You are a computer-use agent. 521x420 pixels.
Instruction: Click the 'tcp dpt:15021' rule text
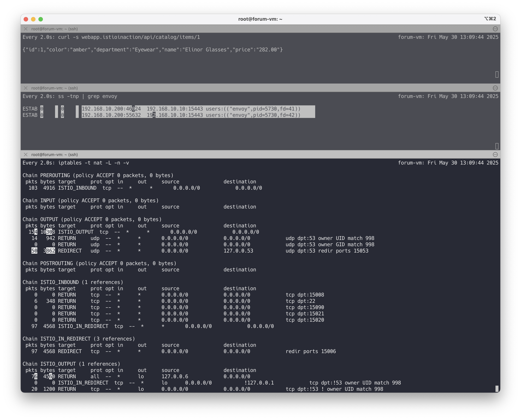(x=305, y=314)
